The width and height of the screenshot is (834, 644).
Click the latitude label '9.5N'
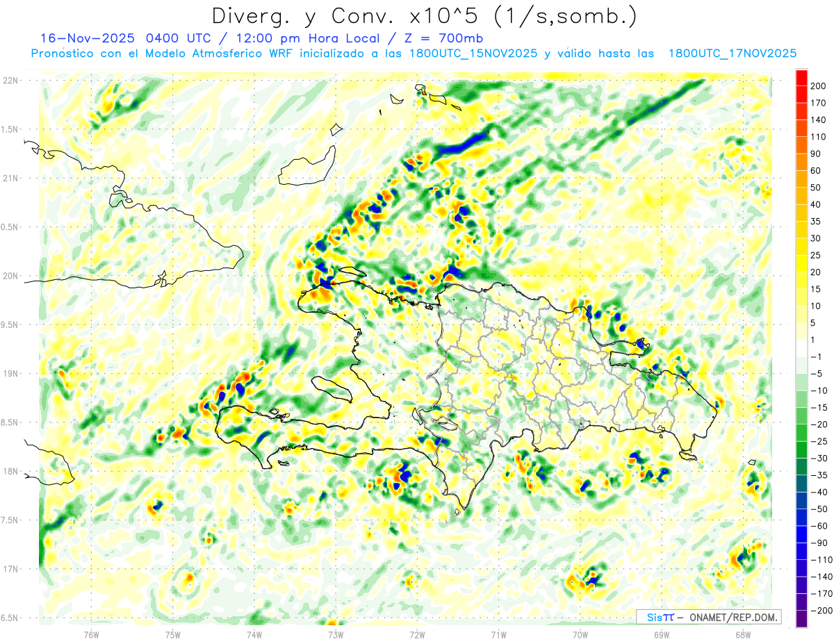[x=9, y=324]
